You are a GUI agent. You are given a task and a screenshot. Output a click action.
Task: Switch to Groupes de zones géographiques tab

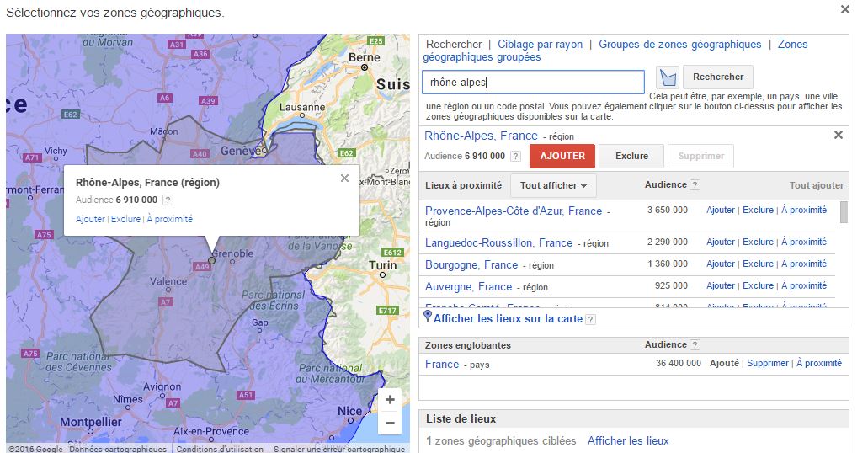[679, 45]
